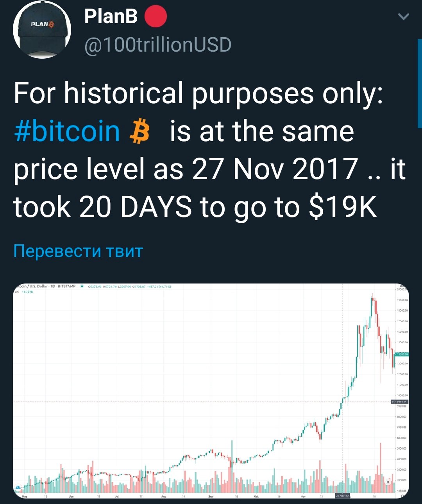Click the plus marker by the 9498 price
This screenshot has height=504, width=422.
coord(393,402)
